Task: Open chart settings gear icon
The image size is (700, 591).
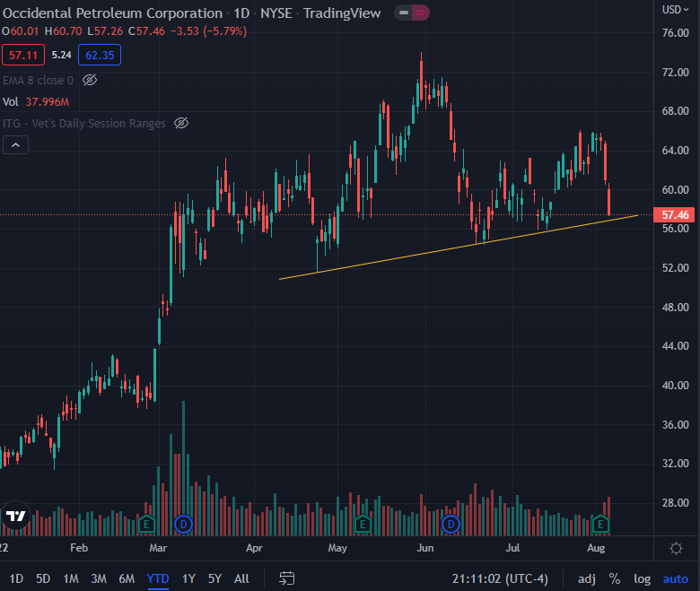Action: click(676, 548)
